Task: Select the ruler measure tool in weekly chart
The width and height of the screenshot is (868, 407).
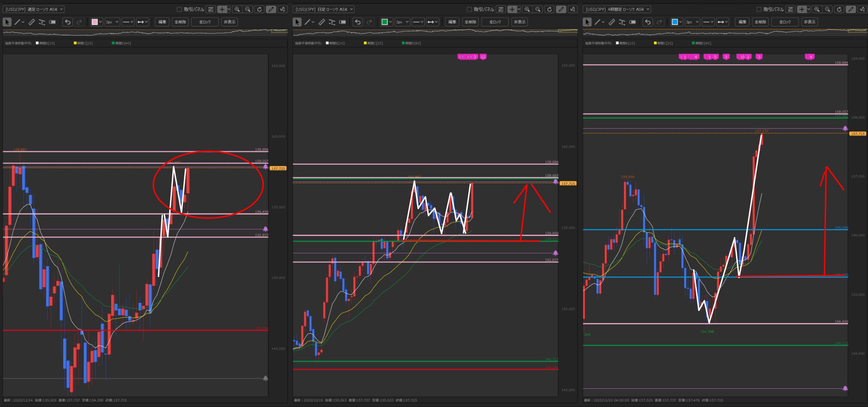Action: click(32, 22)
